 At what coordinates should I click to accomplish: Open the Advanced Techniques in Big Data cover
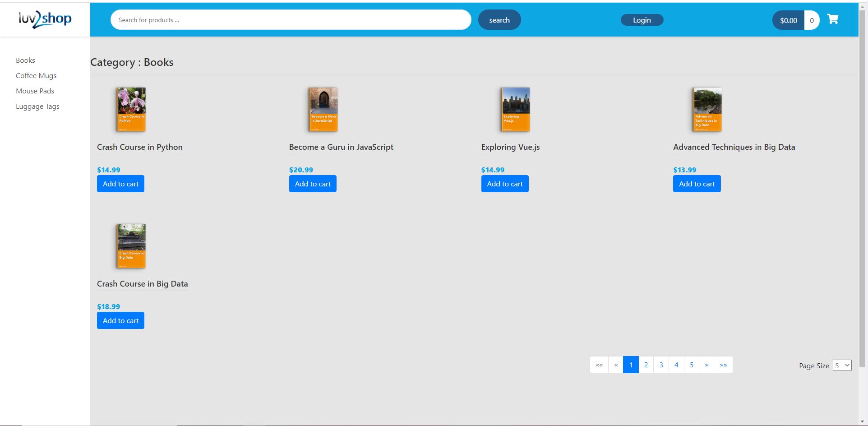coord(707,110)
